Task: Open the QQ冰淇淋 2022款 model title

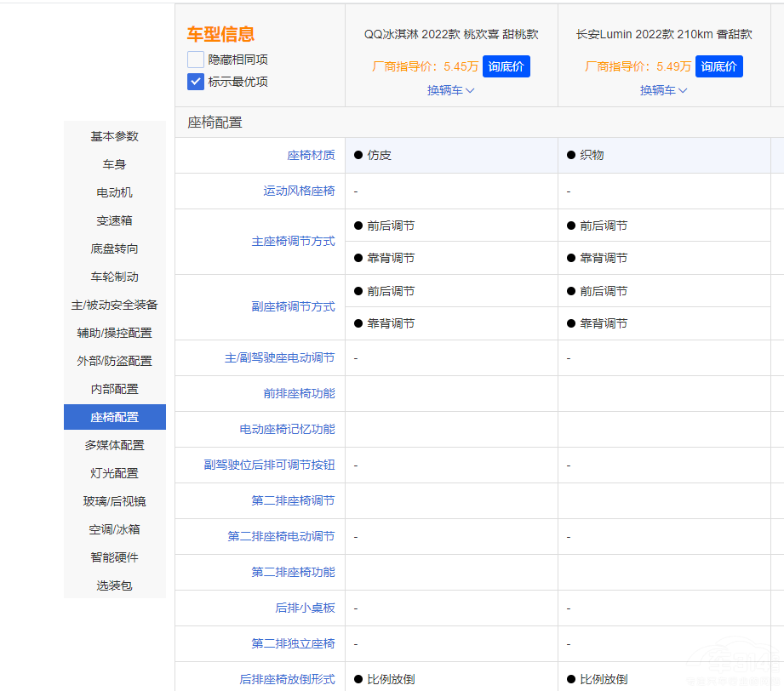Action: (x=451, y=35)
